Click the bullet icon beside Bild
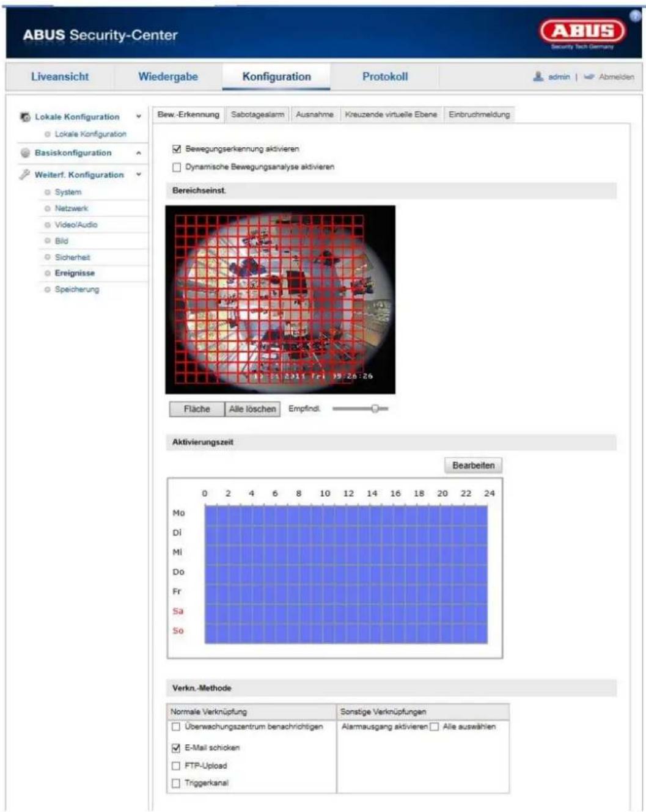The width and height of the screenshot is (646, 812). pos(47,241)
